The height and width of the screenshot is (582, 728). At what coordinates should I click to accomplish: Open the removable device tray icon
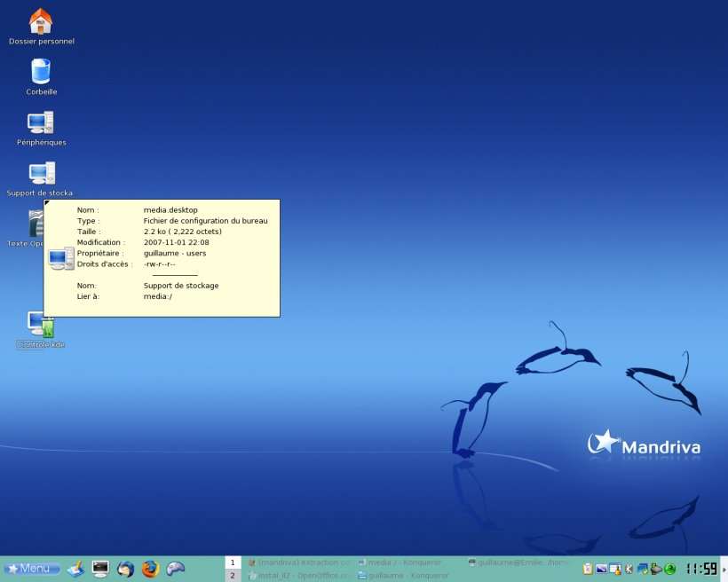point(656,569)
